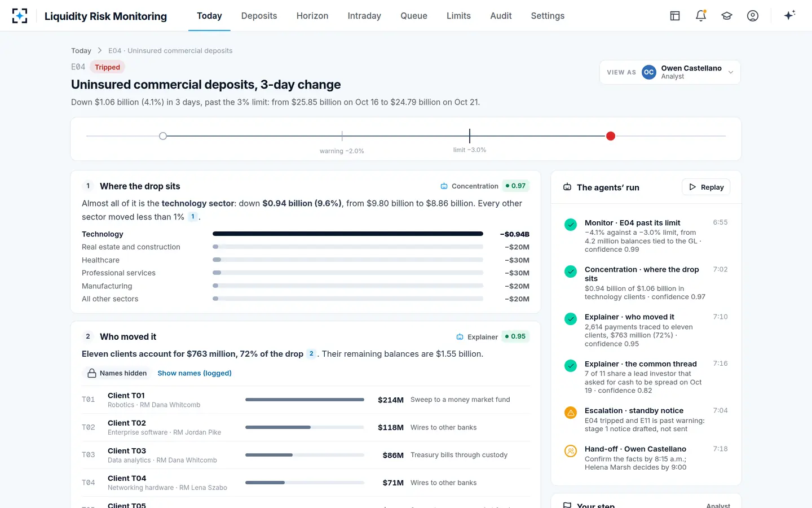Viewport: 812px width, 508px height.
Task: Open the notifications bell
Action: (x=701, y=16)
